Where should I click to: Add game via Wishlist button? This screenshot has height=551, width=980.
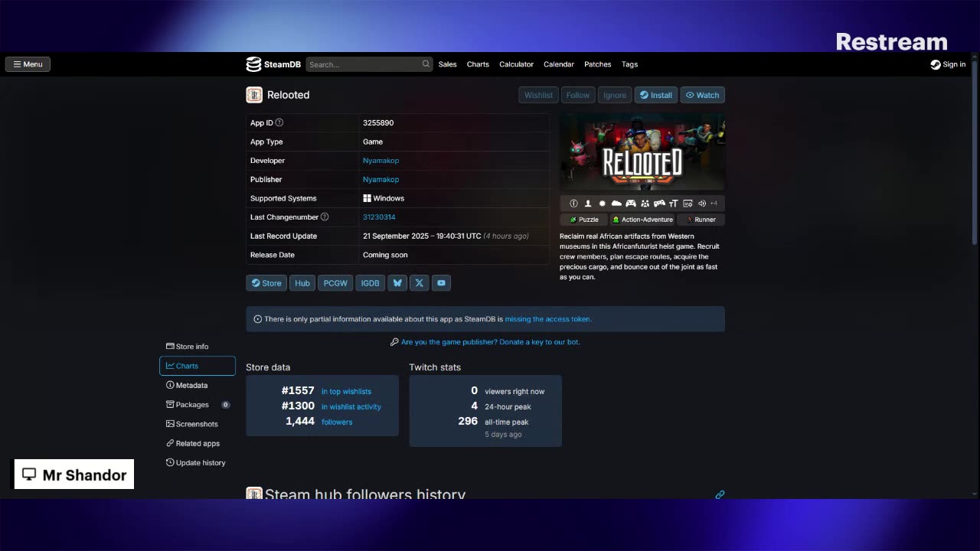click(x=538, y=95)
